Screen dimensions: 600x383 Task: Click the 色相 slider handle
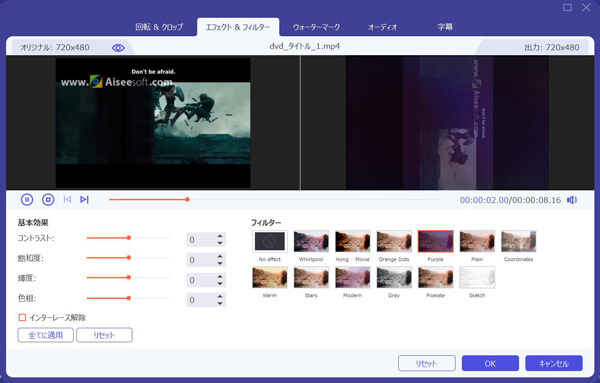pyautogui.click(x=129, y=298)
